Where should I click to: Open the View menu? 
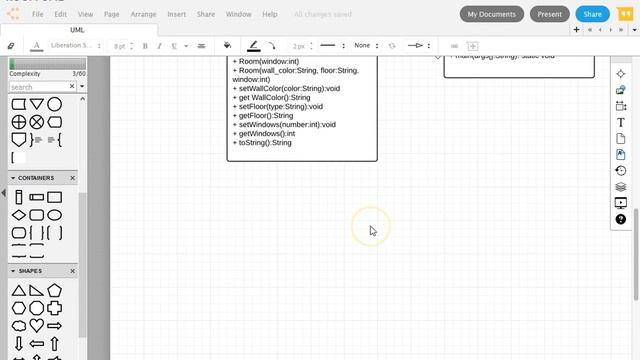[85, 14]
